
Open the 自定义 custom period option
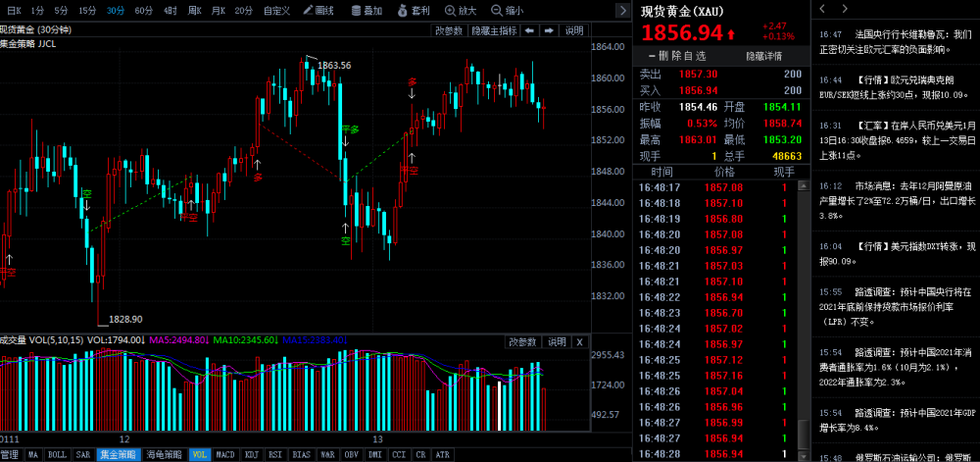276,10
